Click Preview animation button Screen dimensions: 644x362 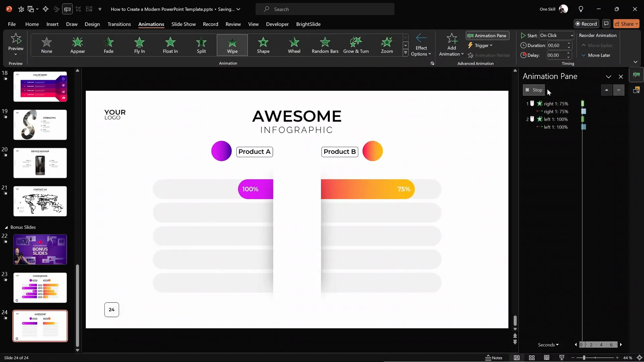[16, 45]
